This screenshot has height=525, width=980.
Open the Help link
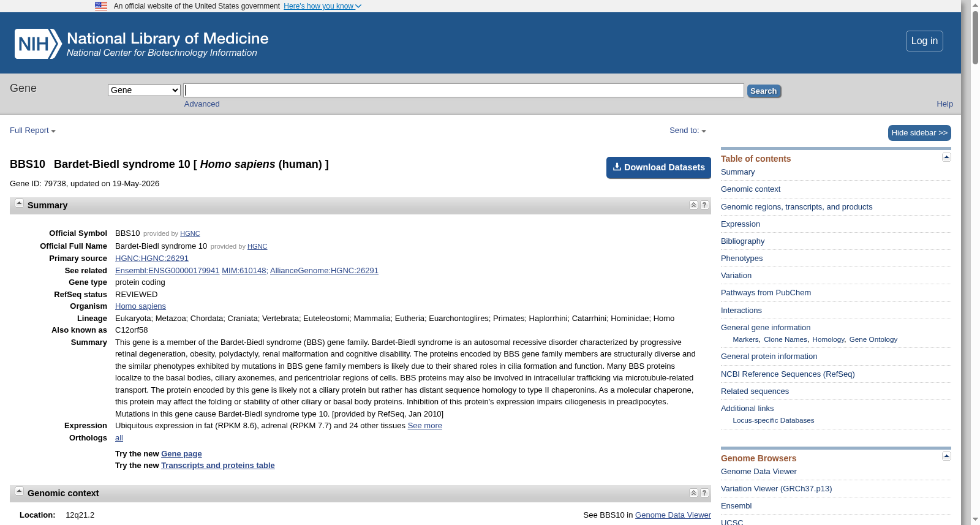click(x=944, y=104)
